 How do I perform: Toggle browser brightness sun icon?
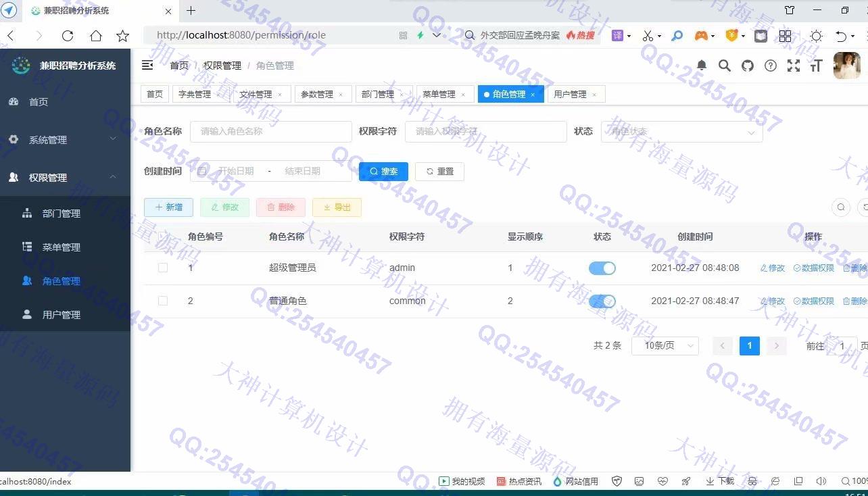click(x=816, y=36)
